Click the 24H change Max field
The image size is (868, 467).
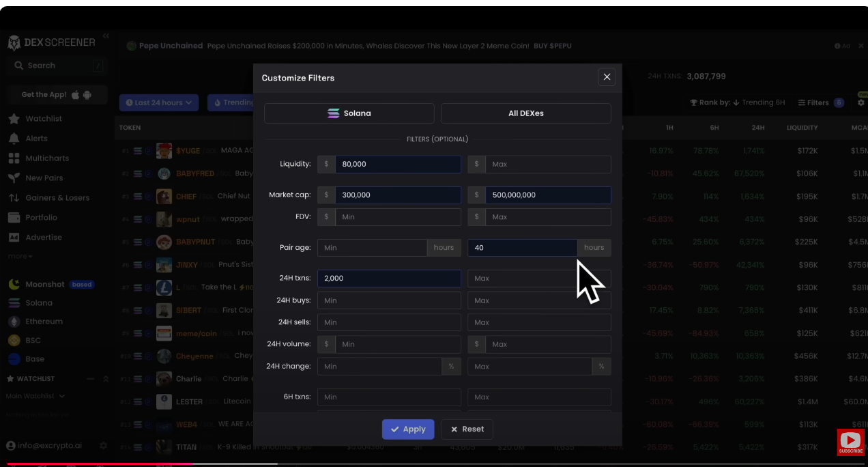pos(530,366)
